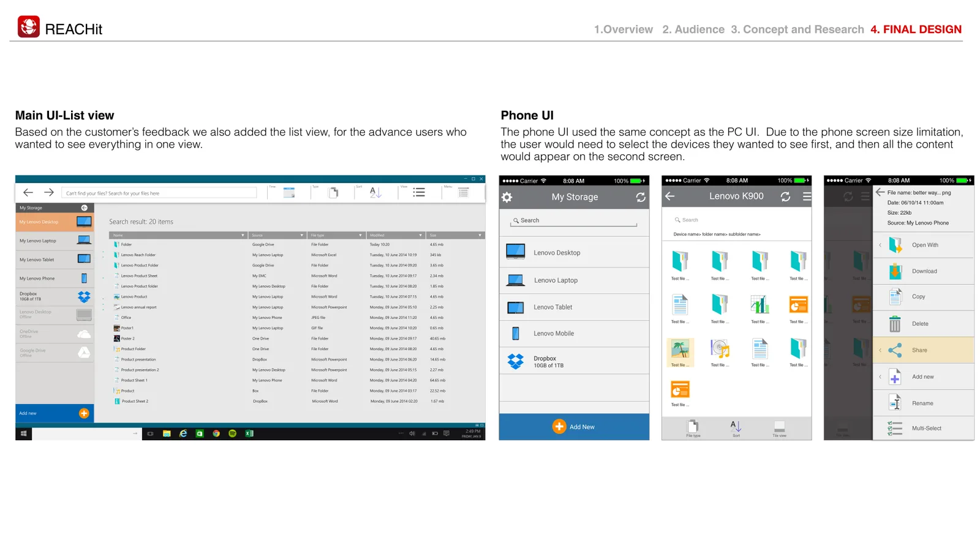Click back arrow in file details panel

pos(880,192)
